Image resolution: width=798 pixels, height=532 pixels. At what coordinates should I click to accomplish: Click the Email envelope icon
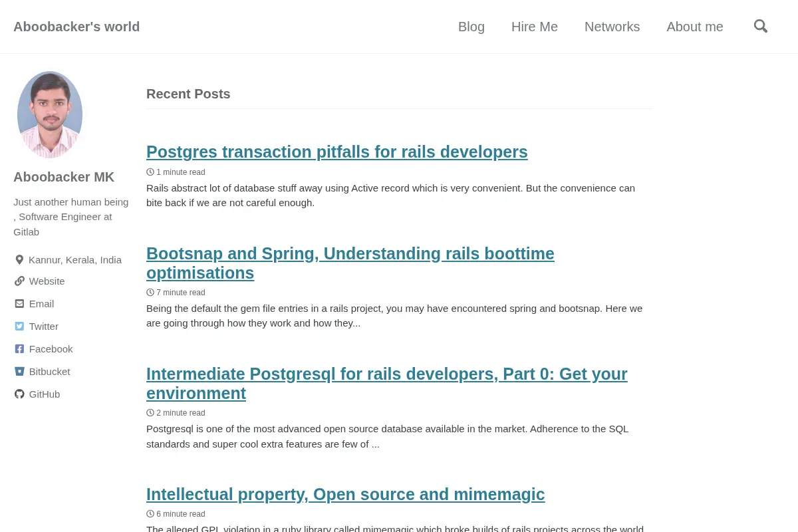coord(19,303)
